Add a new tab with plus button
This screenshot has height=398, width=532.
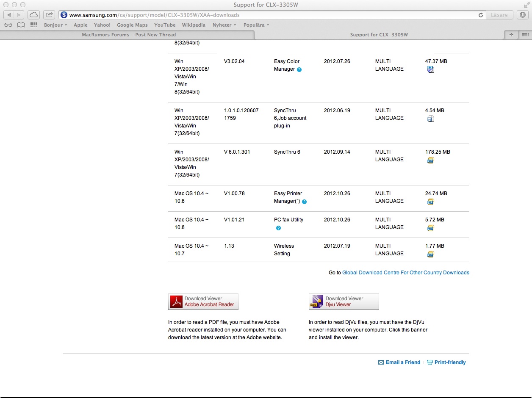click(x=511, y=35)
